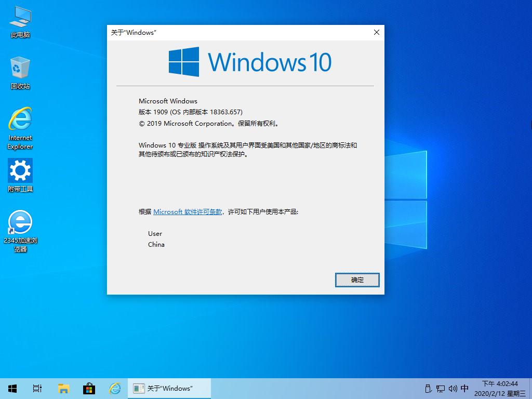The width and height of the screenshot is (532, 399).
Task: Click the "Windows 10 专业版" description paragraph
Action: click(248, 150)
